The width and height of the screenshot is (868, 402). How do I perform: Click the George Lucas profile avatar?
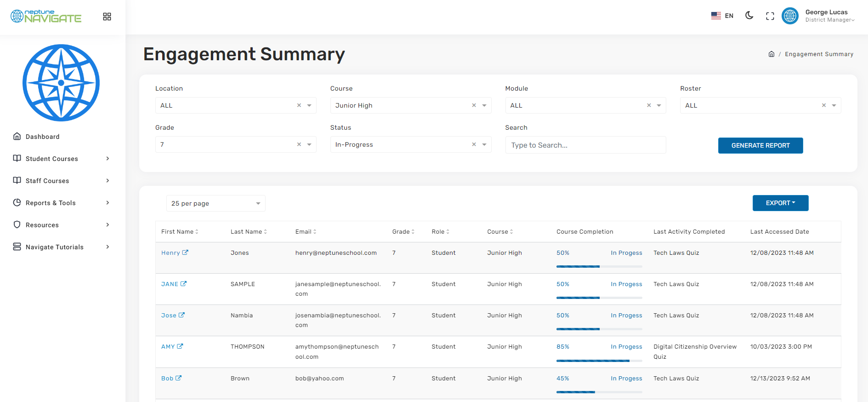790,16
